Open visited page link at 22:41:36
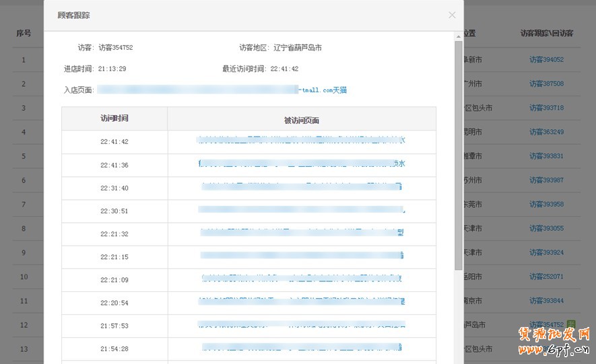This screenshot has height=364, width=596. click(x=301, y=164)
